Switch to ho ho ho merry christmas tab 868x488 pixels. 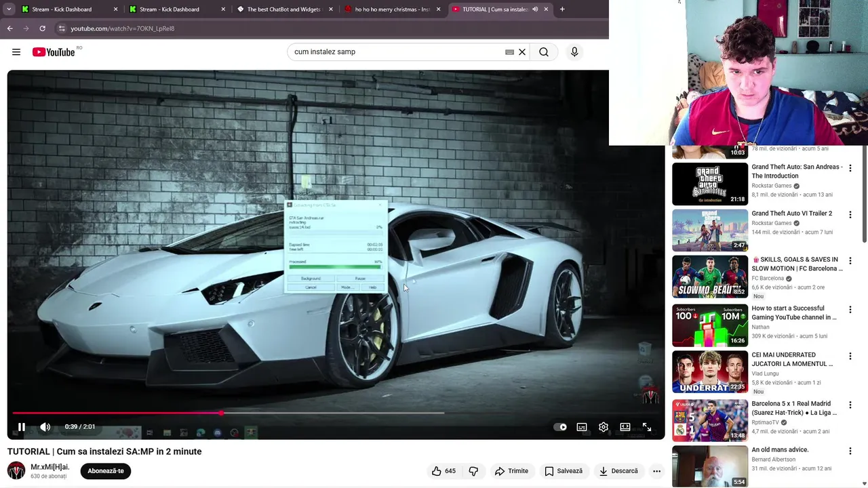(392, 9)
